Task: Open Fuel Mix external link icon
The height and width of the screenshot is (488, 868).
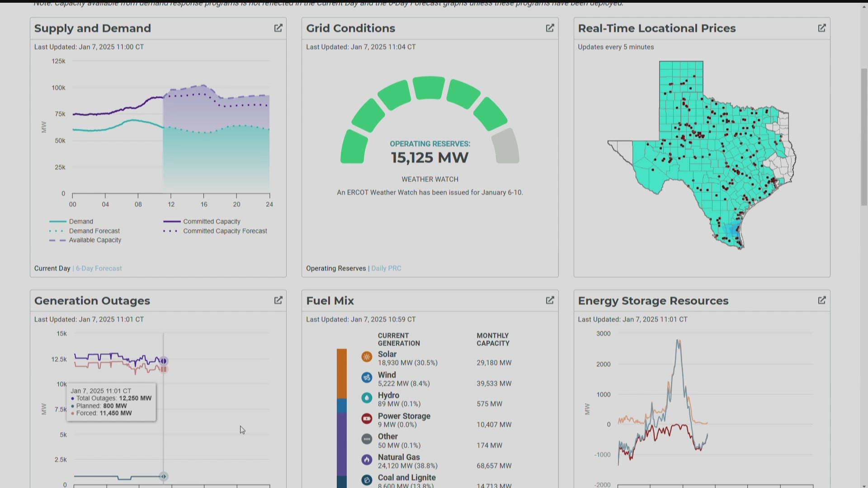Action: click(550, 300)
